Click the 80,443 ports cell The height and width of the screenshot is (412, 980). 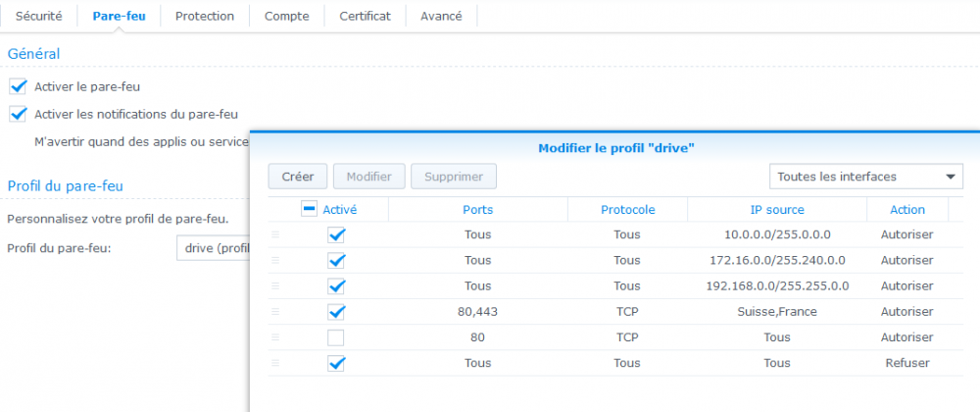(478, 312)
